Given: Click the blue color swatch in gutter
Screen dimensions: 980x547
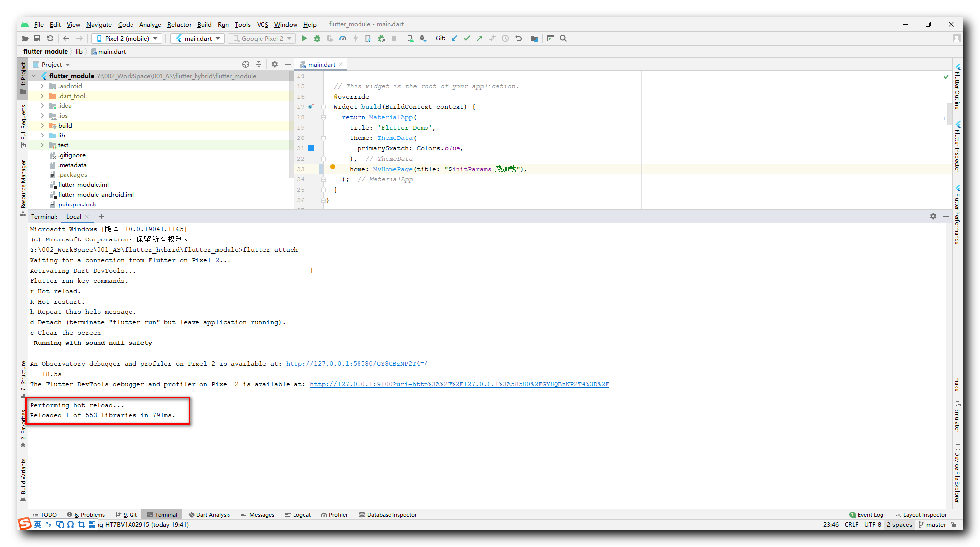Looking at the screenshot, I should tap(311, 148).
